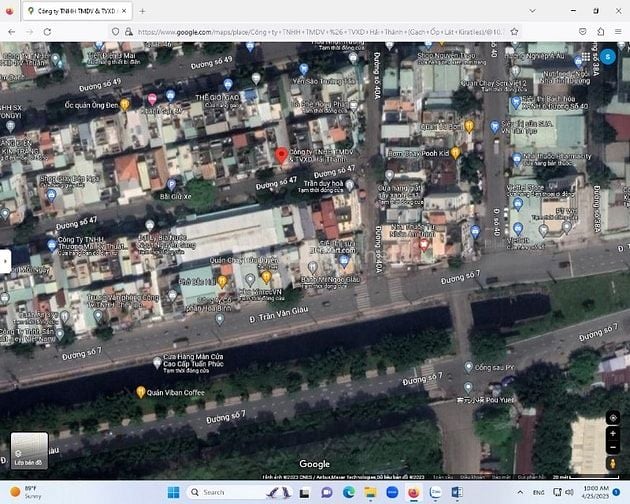This screenshot has height=504, width=630.
Task: Open the taskbar clock and date
Action: coord(596,492)
